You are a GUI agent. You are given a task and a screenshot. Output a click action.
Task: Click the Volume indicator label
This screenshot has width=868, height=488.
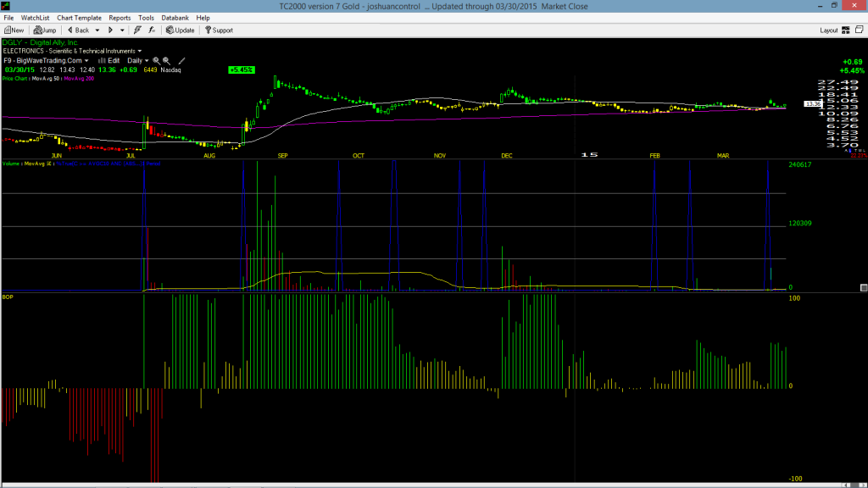pyautogui.click(x=12, y=164)
